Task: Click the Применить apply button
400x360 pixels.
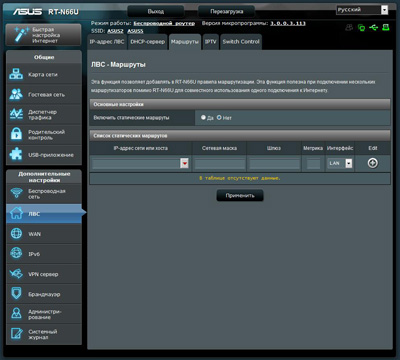Action: coord(240,196)
